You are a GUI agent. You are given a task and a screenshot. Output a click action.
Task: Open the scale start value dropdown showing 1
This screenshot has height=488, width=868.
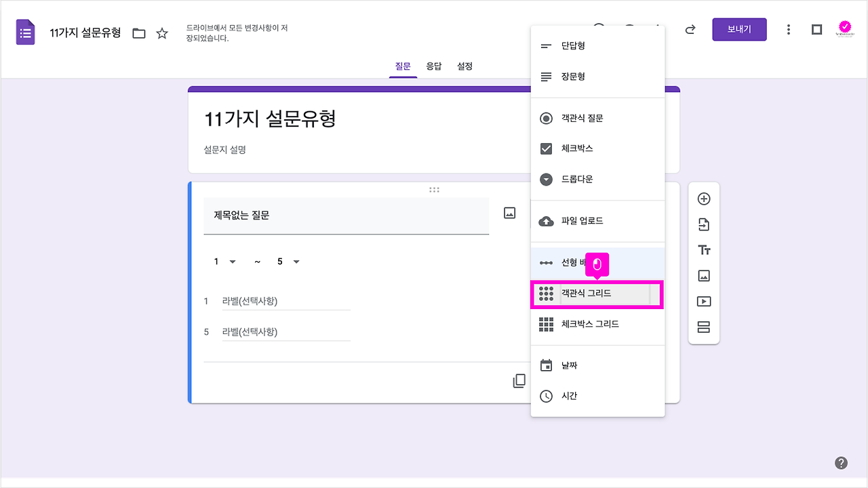click(x=222, y=261)
